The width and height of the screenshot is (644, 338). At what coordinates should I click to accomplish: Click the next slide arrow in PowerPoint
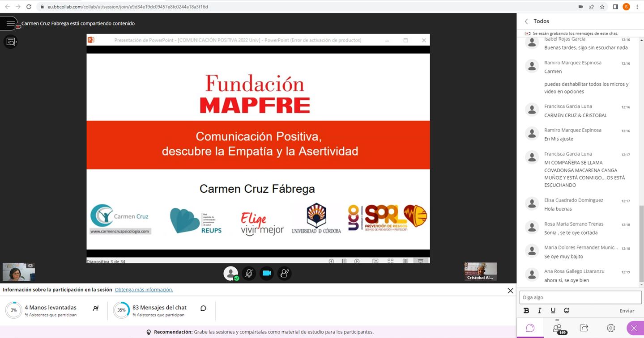coord(357,261)
